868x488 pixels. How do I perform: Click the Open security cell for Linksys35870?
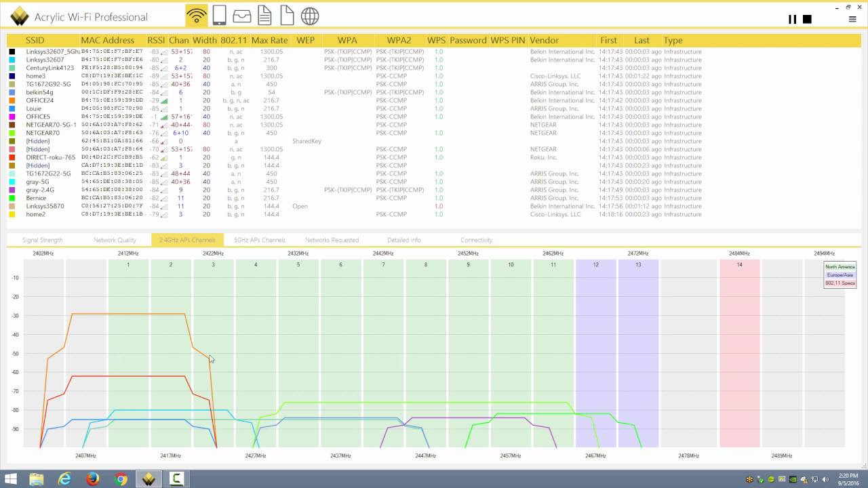point(300,206)
